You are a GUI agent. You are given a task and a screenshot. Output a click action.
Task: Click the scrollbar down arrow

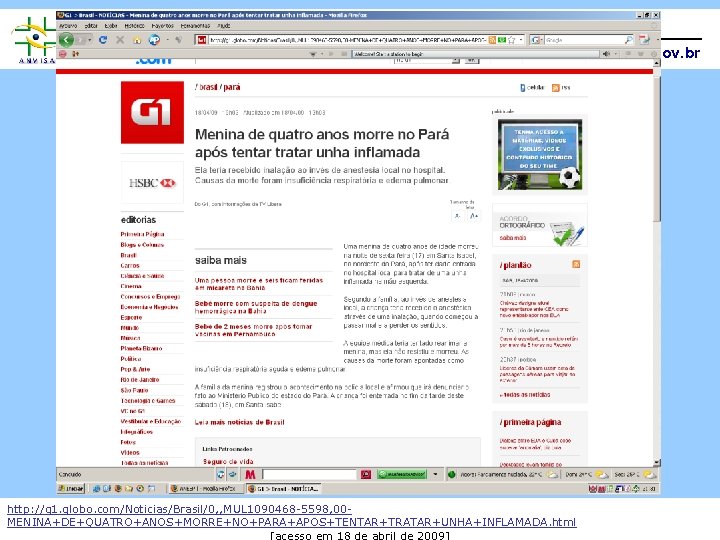pos(657,462)
